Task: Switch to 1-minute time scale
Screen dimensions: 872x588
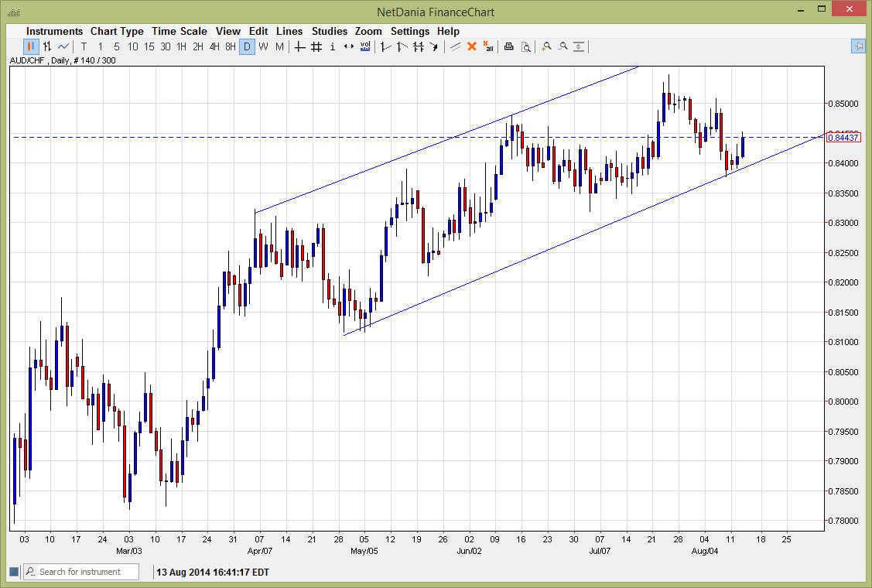Action: click(100, 46)
